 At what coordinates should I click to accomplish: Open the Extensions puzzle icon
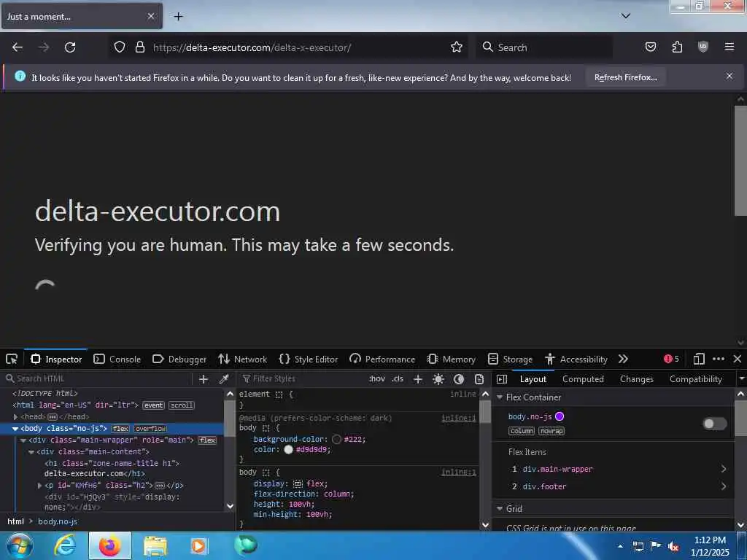677,47
